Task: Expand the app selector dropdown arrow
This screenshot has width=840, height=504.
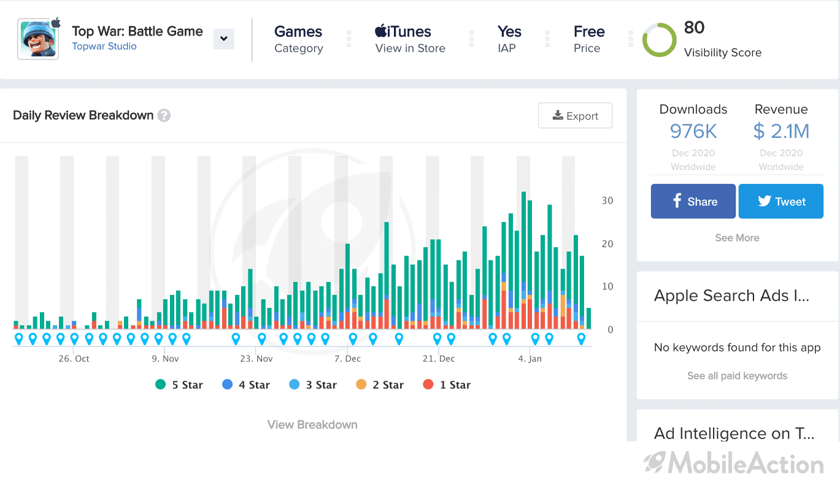Action: pyautogui.click(x=224, y=39)
